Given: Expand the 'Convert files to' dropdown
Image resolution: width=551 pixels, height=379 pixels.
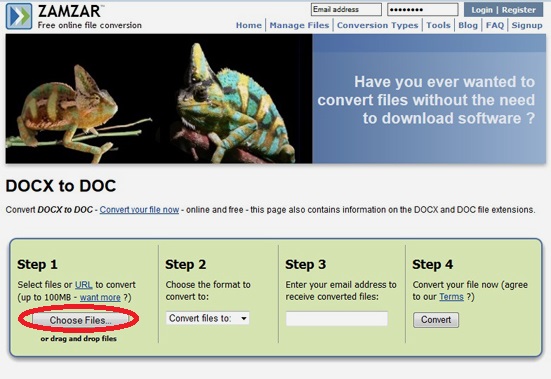Looking at the screenshot, I should pos(208,318).
